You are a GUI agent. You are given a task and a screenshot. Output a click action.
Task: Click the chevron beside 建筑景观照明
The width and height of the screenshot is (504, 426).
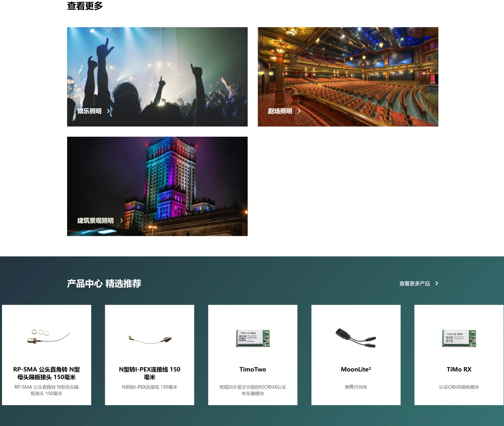click(x=121, y=221)
